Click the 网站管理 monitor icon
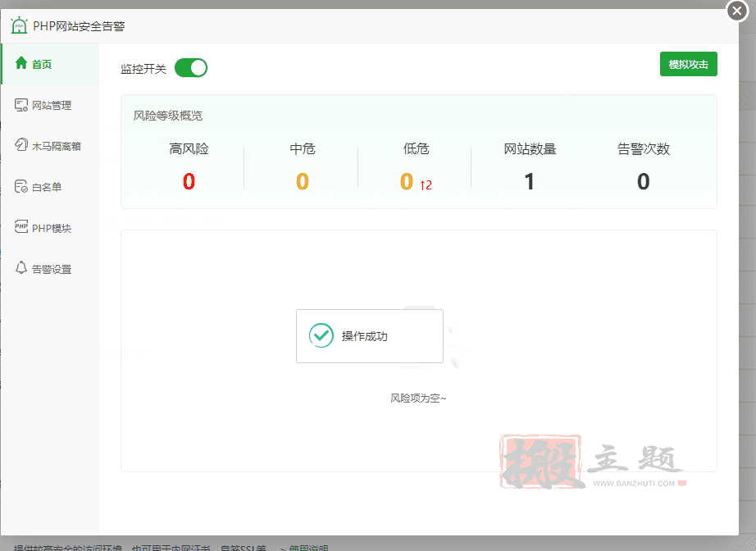This screenshot has width=756, height=551. coord(20,105)
